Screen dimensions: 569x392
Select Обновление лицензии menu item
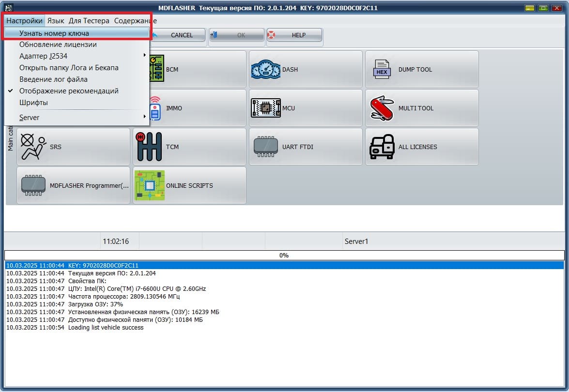click(58, 45)
